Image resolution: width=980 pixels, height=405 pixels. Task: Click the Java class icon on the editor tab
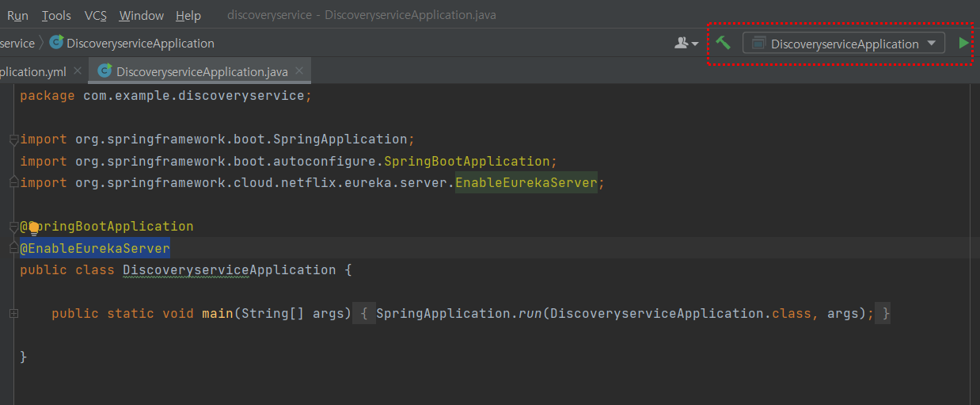(x=104, y=71)
